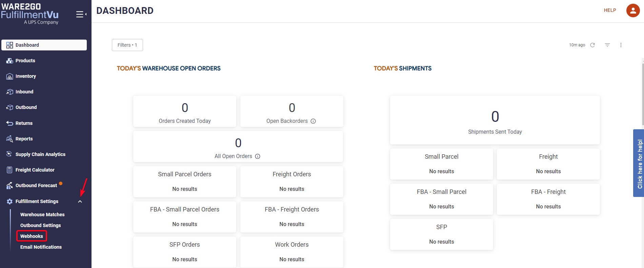The height and width of the screenshot is (268, 644).
Task: Select Email Notifications under Fulfillment Settings
Action: point(41,247)
